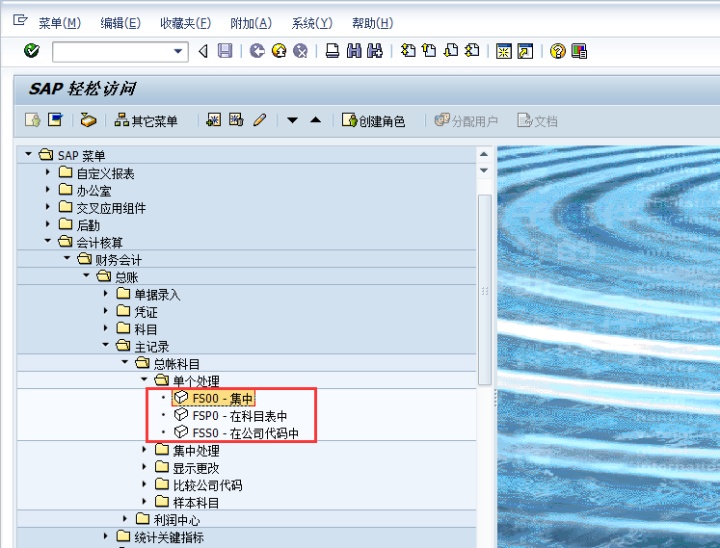Click the Last Page icon
This screenshot has height=548, width=720.
472,51
